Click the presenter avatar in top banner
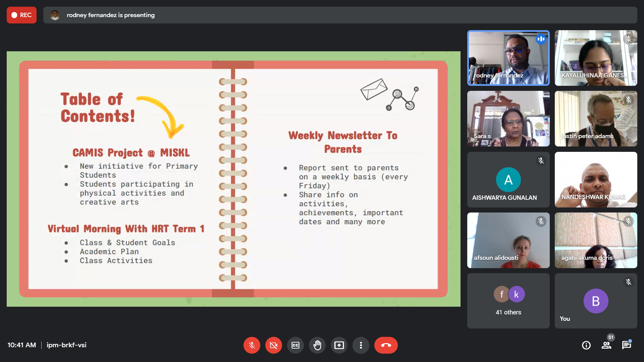The height and width of the screenshot is (362, 644). 55,15
